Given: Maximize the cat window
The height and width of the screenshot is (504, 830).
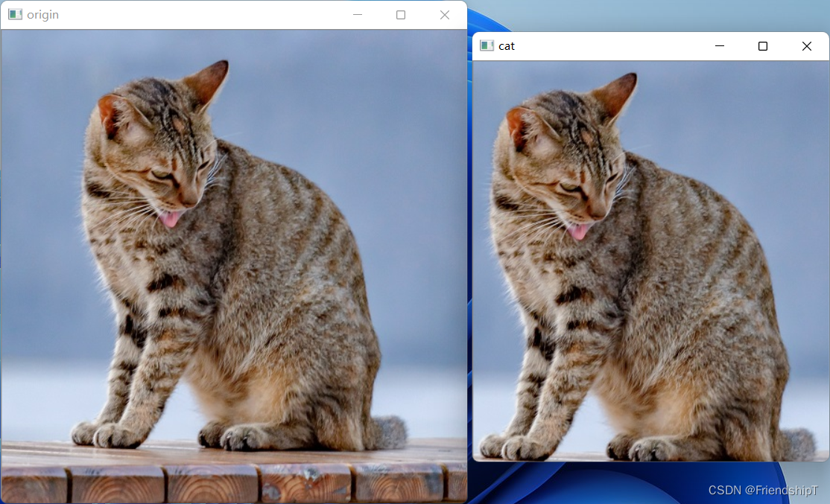Looking at the screenshot, I should tap(763, 46).
